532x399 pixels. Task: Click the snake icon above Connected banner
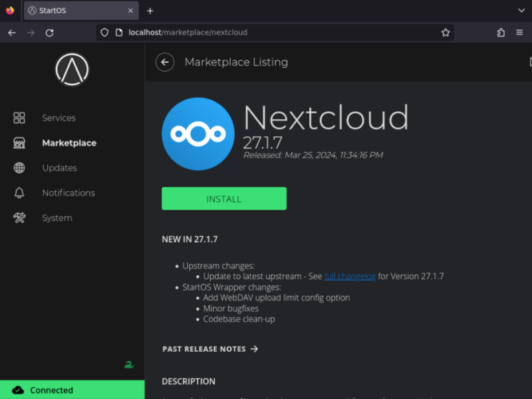128,364
